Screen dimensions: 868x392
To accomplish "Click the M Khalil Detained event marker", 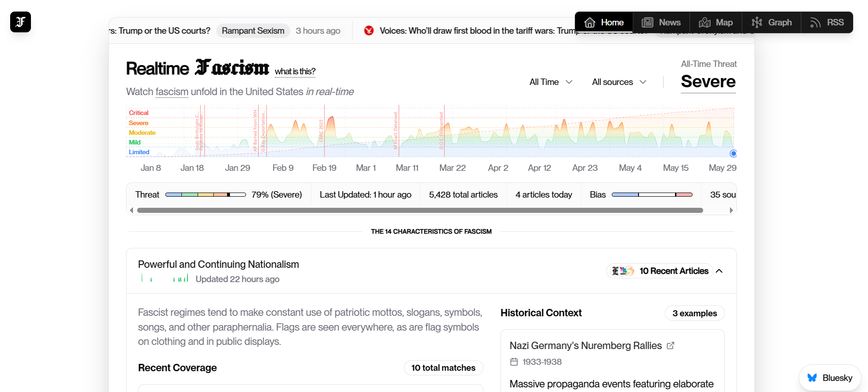I will coord(396,131).
